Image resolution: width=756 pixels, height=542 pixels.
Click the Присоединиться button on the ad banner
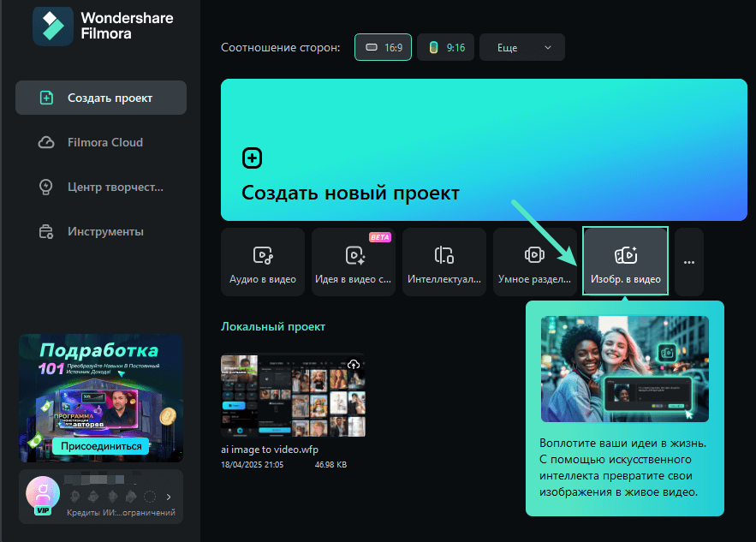coord(101,446)
